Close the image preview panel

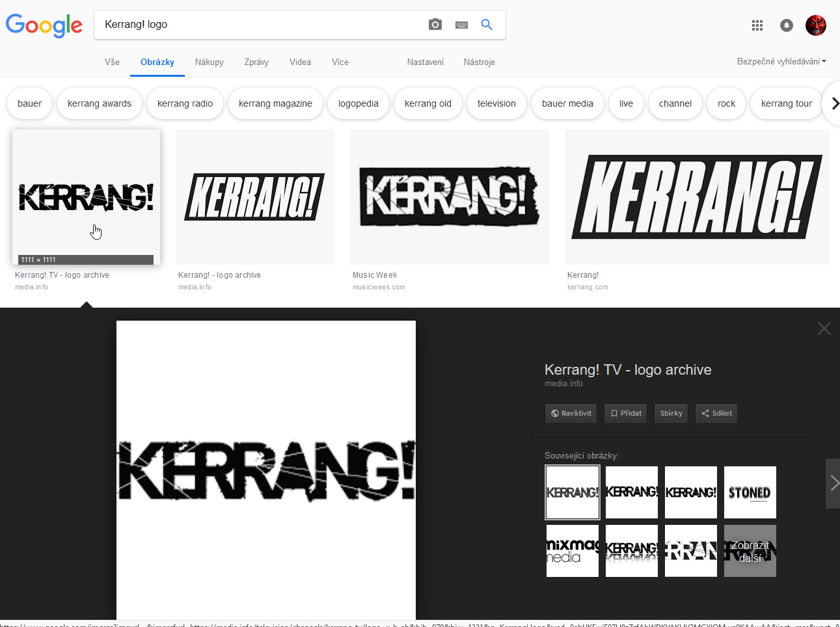coord(824,328)
